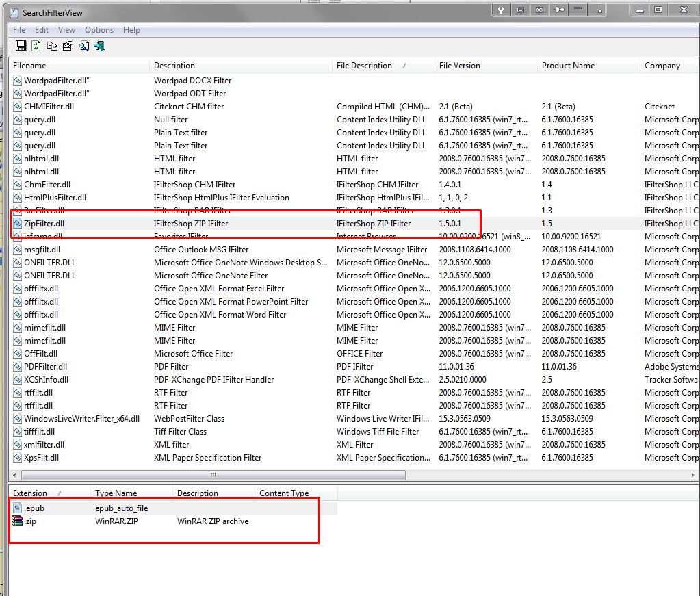Sort lower pane by Extension column header
The image size is (700, 596).
click(50, 493)
